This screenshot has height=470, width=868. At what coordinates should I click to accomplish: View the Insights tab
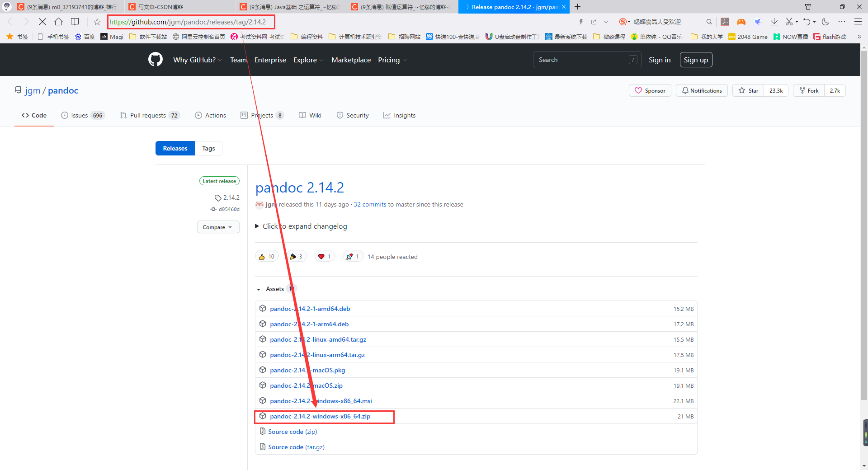click(x=399, y=115)
